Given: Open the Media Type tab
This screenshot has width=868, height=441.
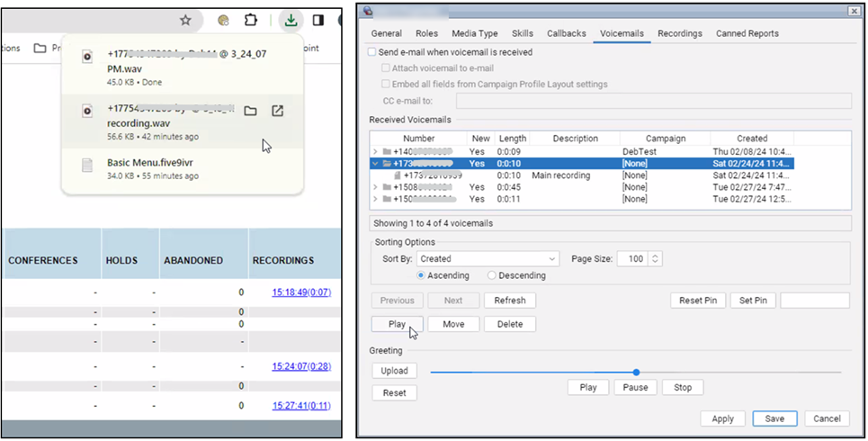Looking at the screenshot, I should (x=474, y=33).
